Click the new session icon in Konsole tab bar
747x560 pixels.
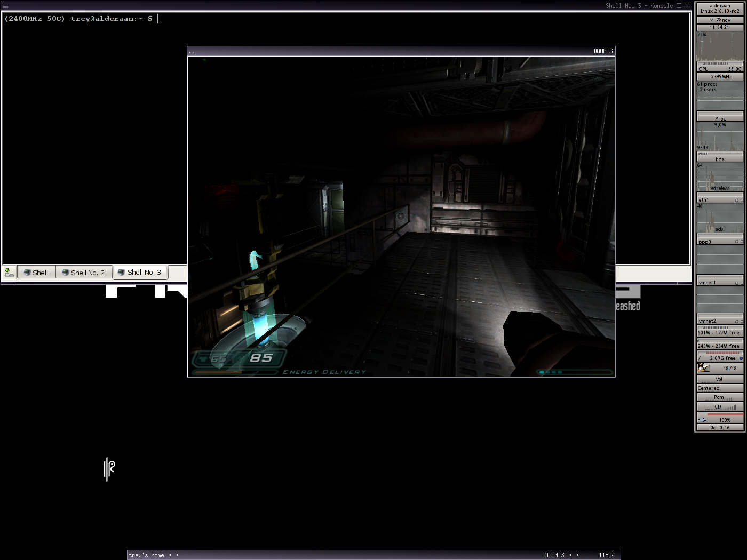click(x=9, y=273)
